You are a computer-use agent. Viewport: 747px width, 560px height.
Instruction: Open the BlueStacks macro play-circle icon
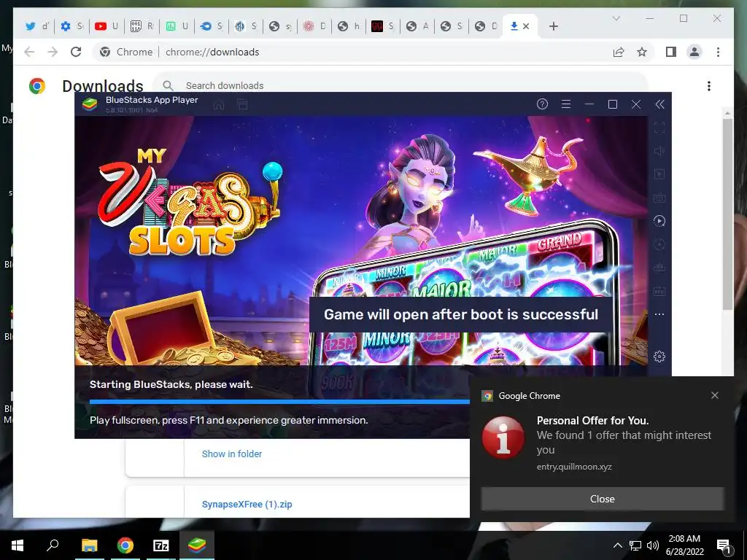click(659, 221)
